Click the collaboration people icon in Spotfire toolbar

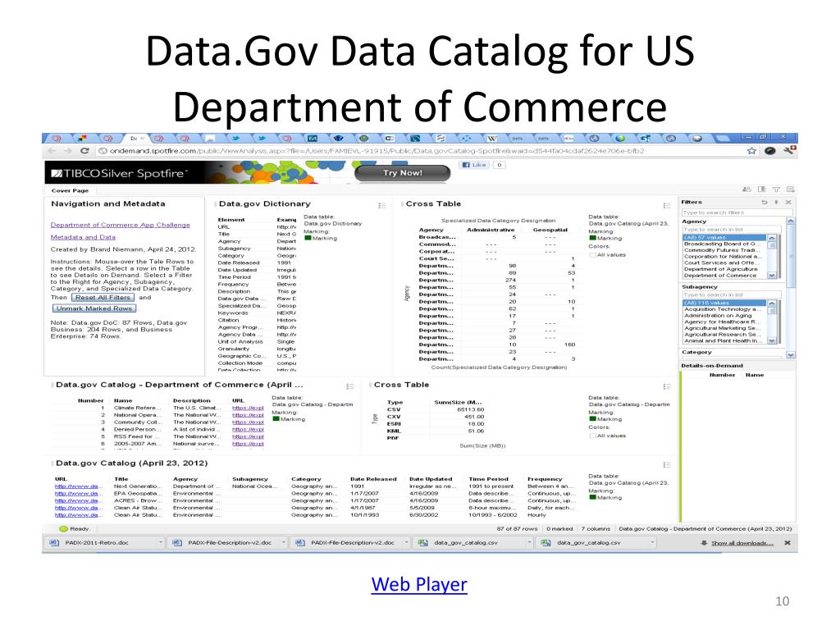pos(746,189)
